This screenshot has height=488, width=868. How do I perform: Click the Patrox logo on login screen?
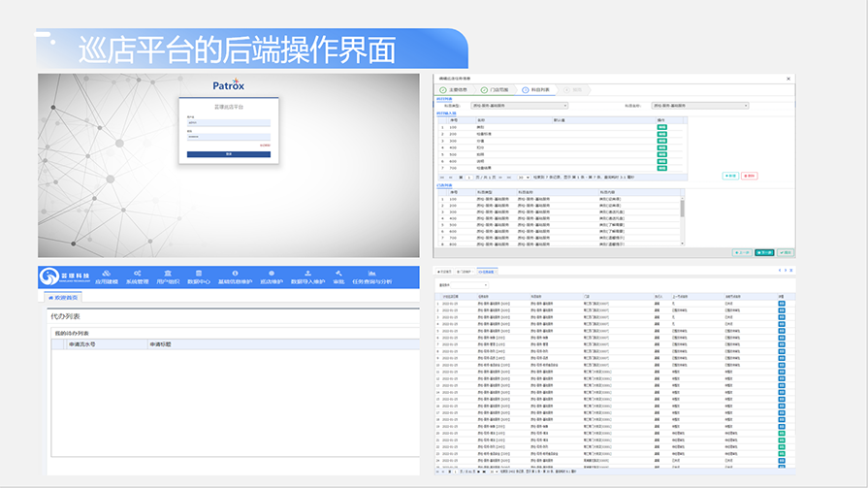coord(229,85)
